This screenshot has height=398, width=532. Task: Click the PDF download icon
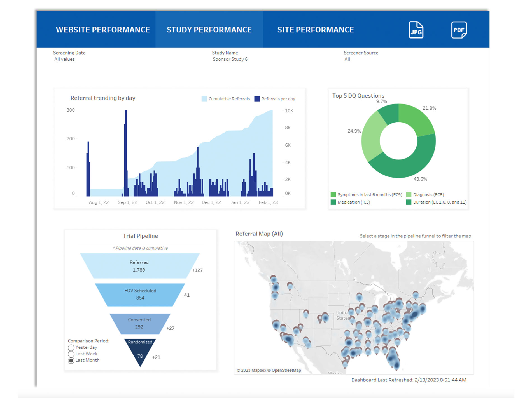(459, 30)
